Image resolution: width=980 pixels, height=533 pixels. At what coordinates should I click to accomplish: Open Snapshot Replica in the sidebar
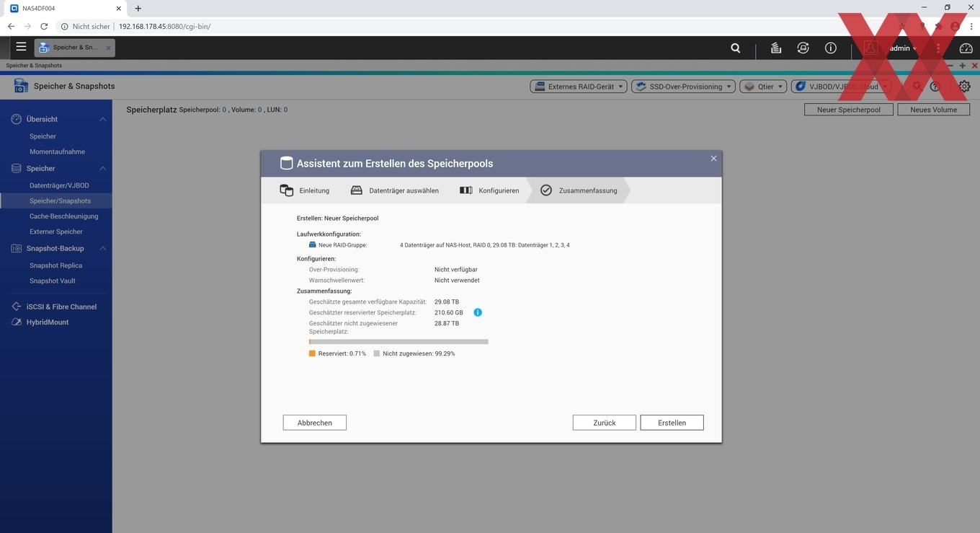coord(56,265)
